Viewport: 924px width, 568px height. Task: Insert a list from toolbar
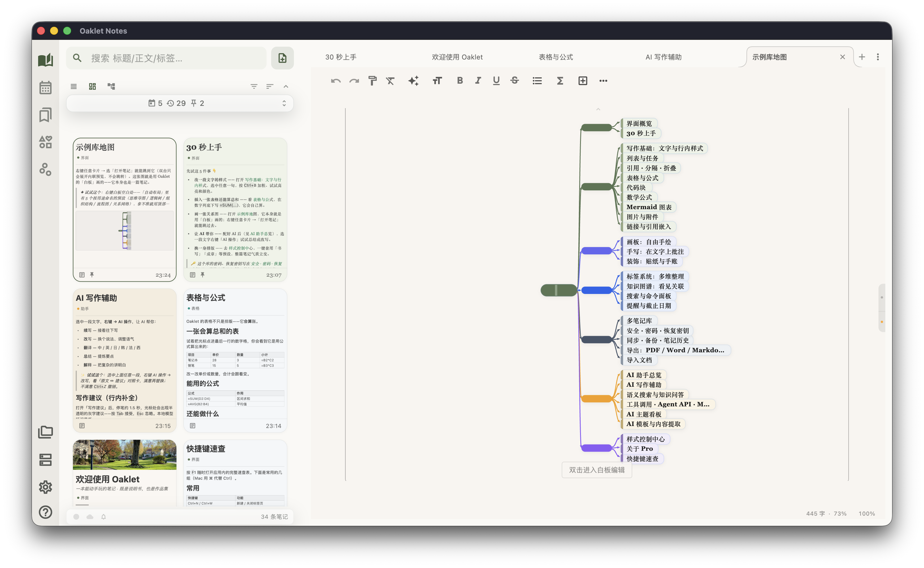537,81
